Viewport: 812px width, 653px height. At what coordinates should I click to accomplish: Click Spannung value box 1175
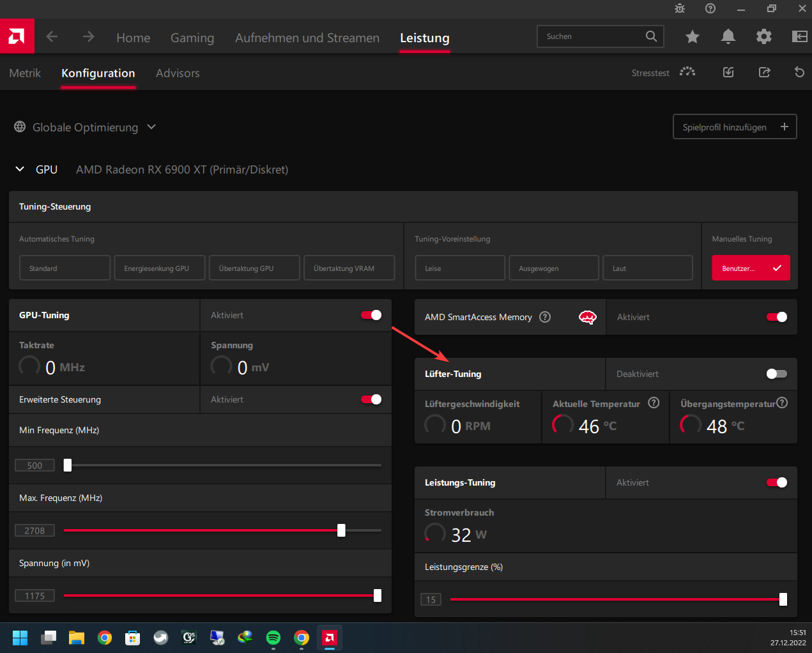coord(34,595)
